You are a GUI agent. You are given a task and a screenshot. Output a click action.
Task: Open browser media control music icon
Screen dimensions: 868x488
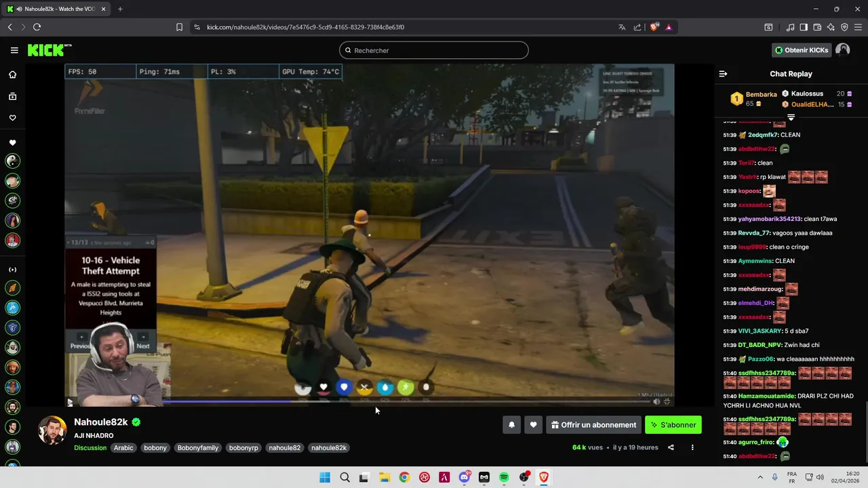[x=790, y=27]
